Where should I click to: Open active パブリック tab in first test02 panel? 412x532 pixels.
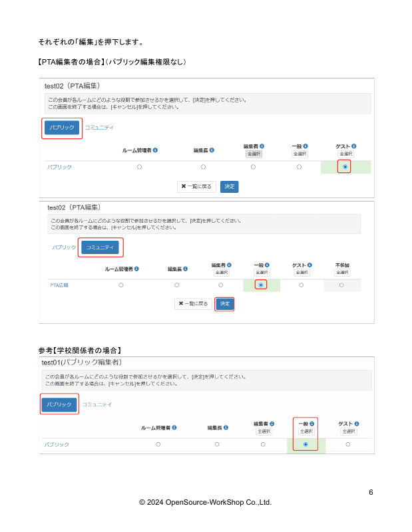62,128
